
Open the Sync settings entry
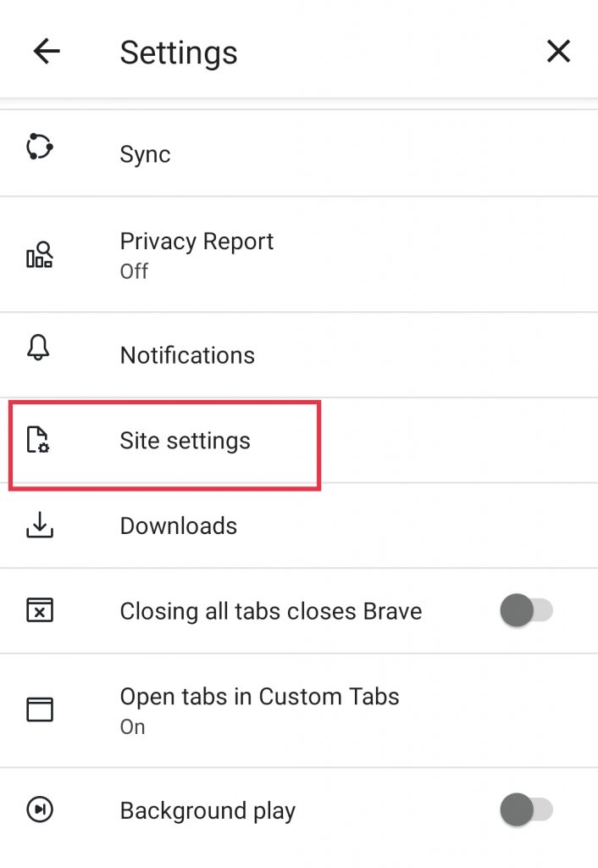pos(146,154)
